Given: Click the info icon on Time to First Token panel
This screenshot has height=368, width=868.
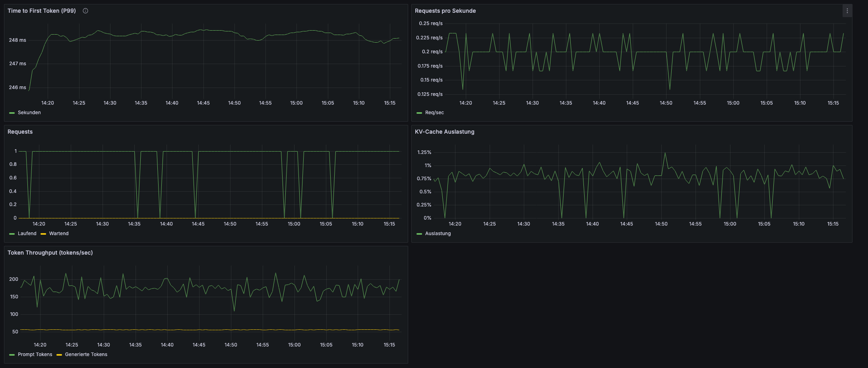Looking at the screenshot, I should point(85,11).
